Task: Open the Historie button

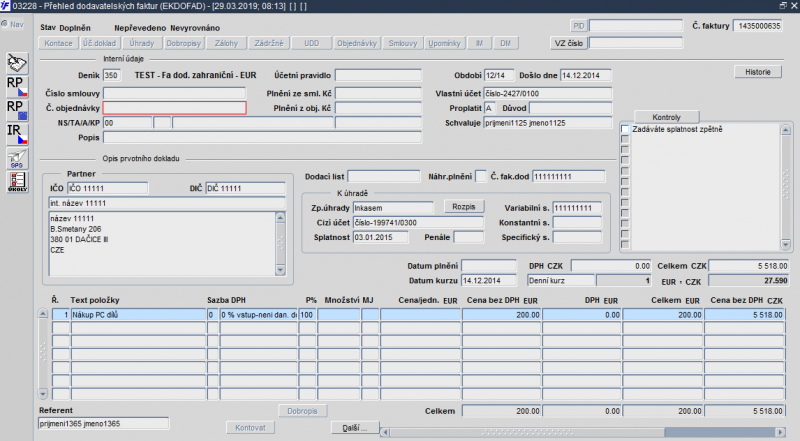Action: point(758,72)
